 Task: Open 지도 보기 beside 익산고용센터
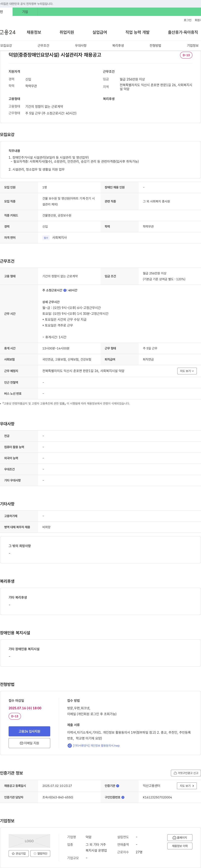coord(187,786)
